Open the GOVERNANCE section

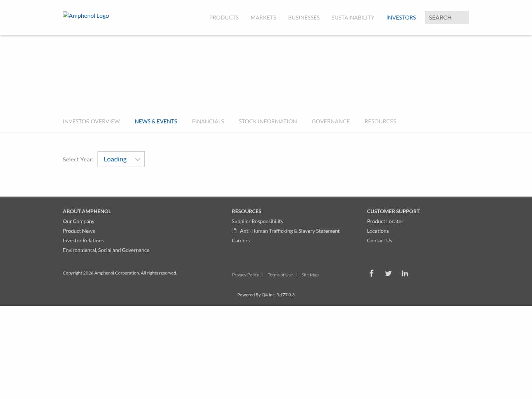click(x=331, y=121)
